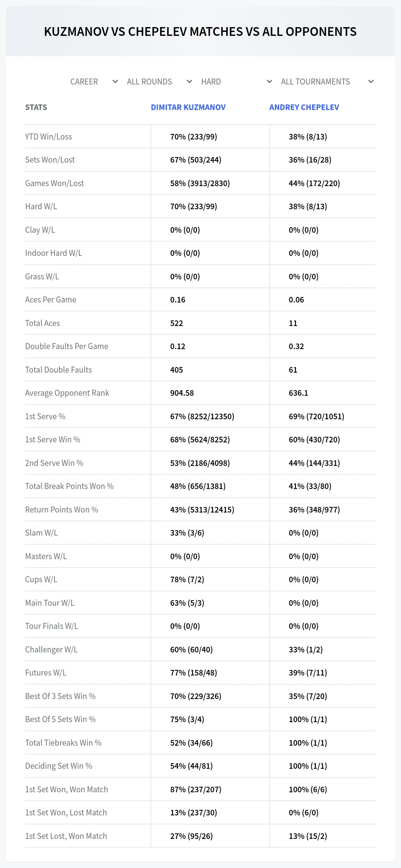Open the ALL TOURNAMENTS dropdown
Viewport: 401px width, 868px height.
pyautogui.click(x=327, y=82)
